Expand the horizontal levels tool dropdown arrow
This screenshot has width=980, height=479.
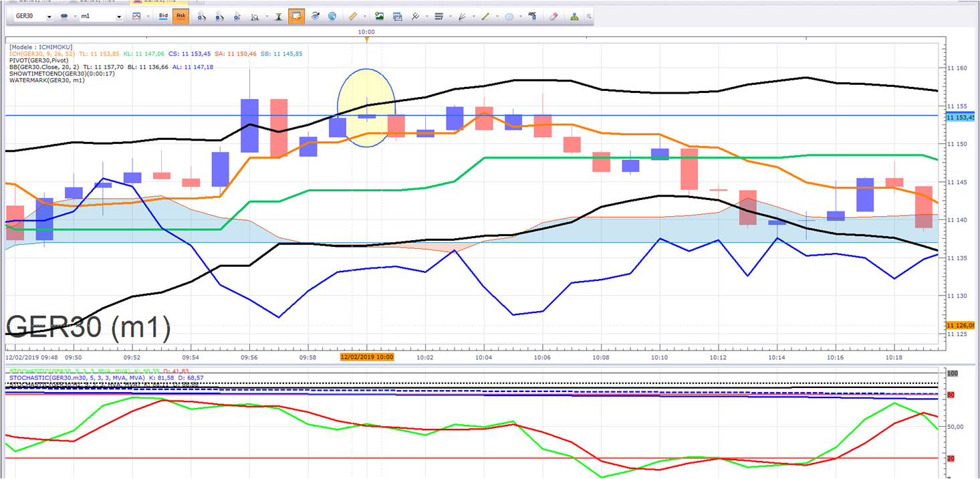[450, 17]
